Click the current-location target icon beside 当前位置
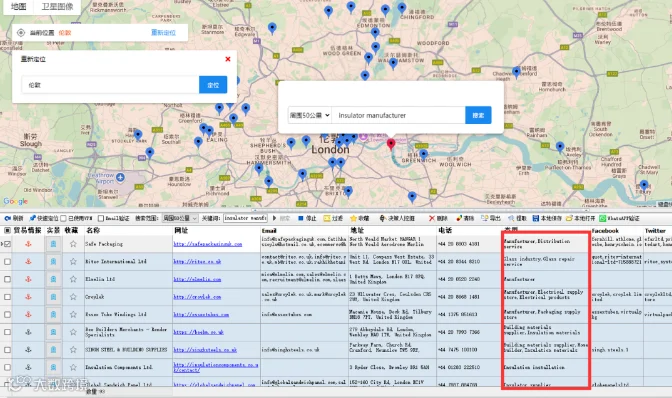Image resolution: width=672 pixels, height=398 pixels. click(x=21, y=33)
